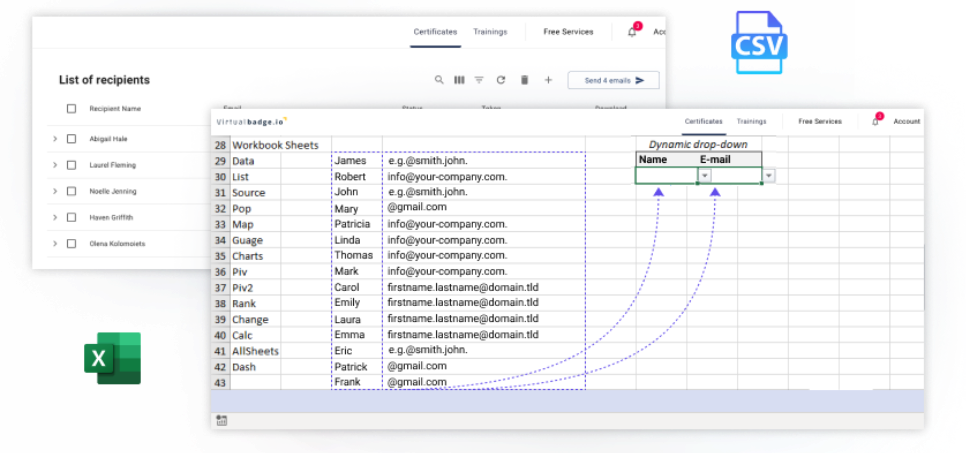The image size is (967, 453).
Task: Expand the Laurel Fleming row
Action: pos(55,165)
